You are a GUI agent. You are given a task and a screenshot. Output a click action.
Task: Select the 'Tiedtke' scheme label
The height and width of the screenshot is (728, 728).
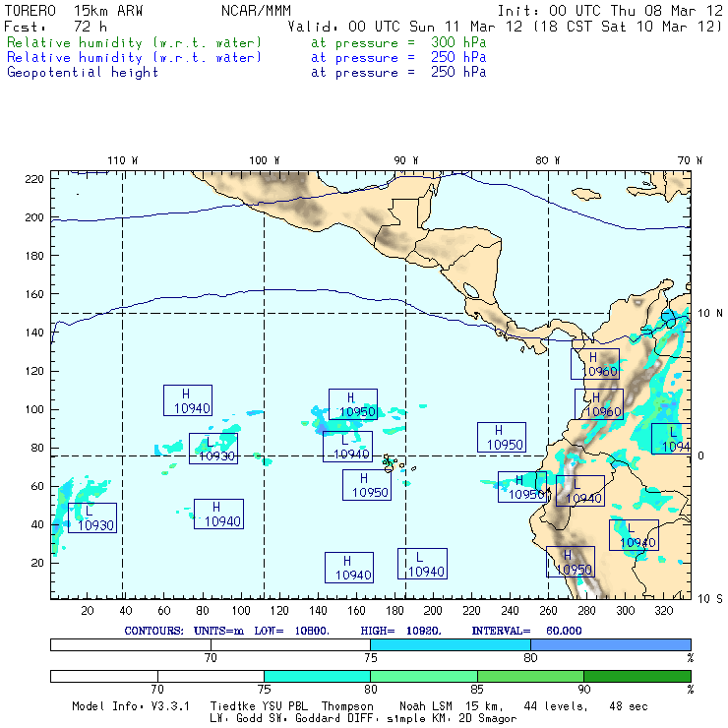point(233,706)
